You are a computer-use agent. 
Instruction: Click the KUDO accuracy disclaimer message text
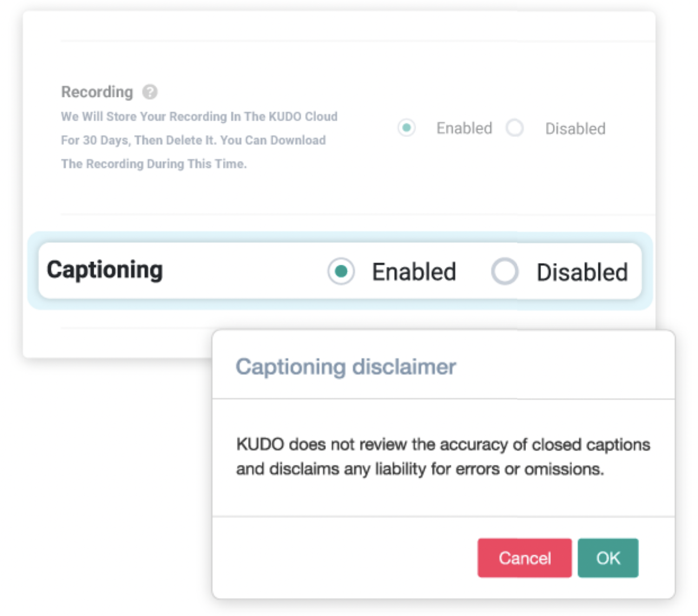443,456
